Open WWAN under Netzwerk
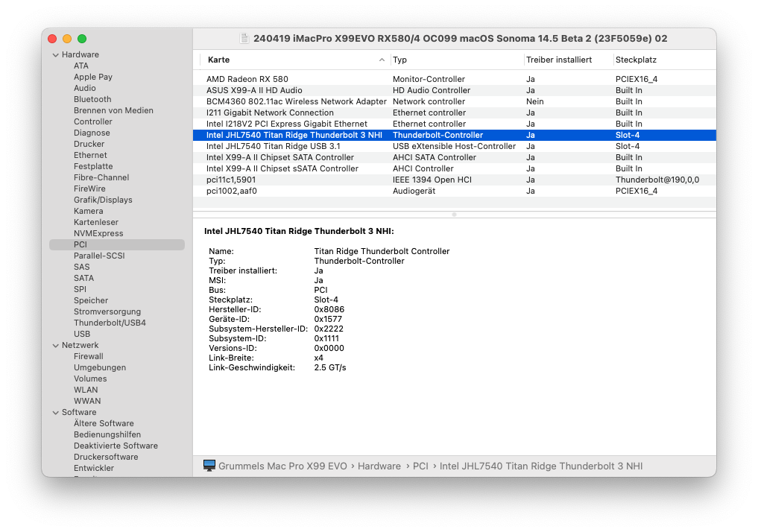Screen dimensions: 758x532 point(87,401)
